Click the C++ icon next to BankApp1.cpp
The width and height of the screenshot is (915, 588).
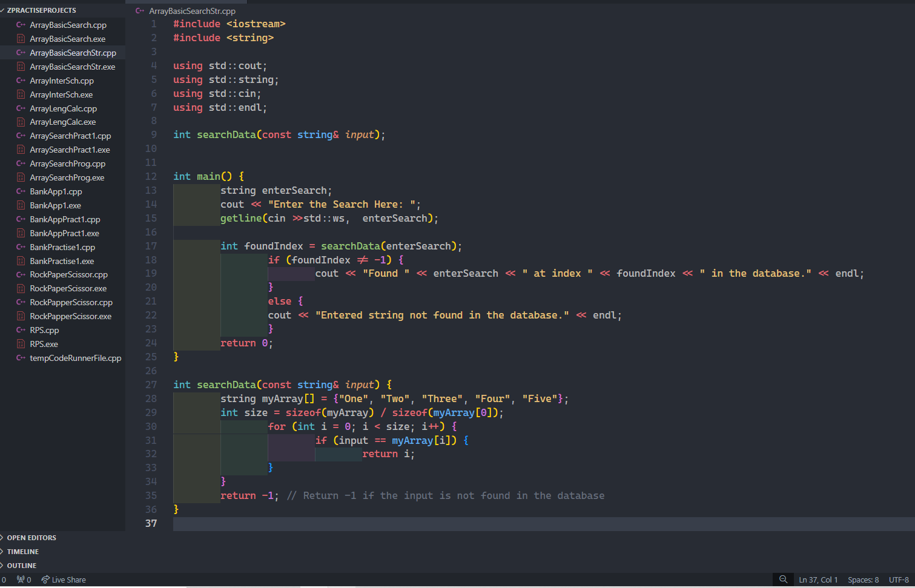click(21, 191)
